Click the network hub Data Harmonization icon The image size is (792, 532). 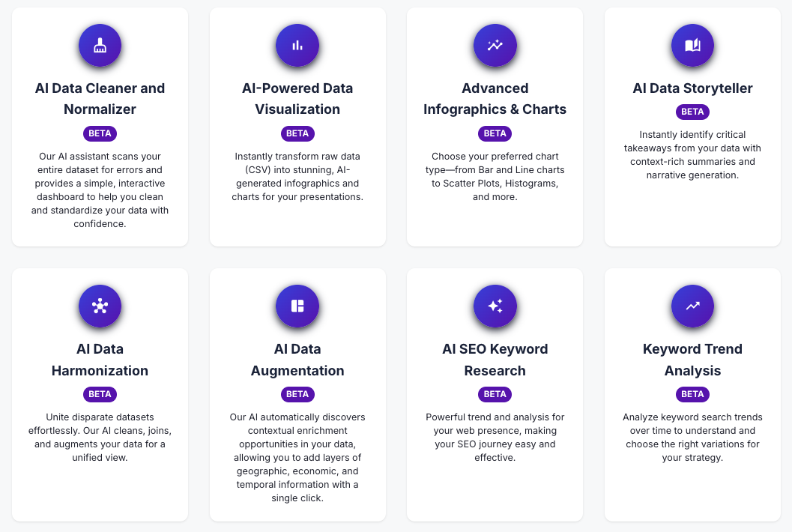coord(100,306)
